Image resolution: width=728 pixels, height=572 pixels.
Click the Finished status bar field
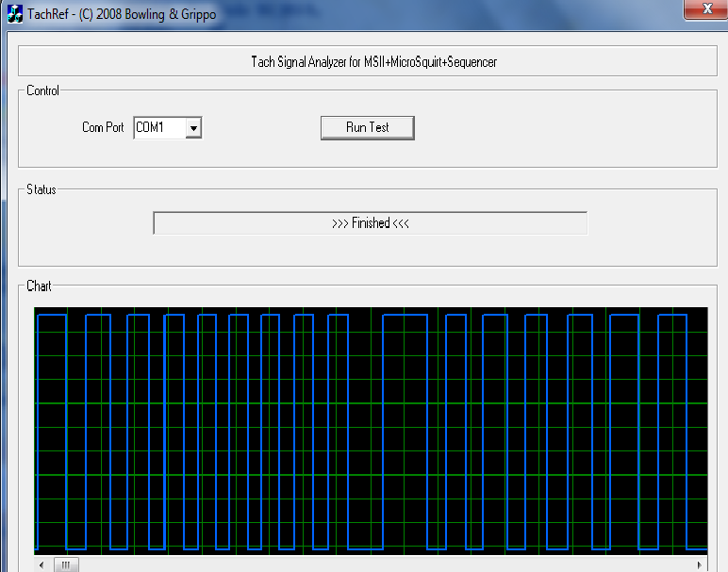370,223
